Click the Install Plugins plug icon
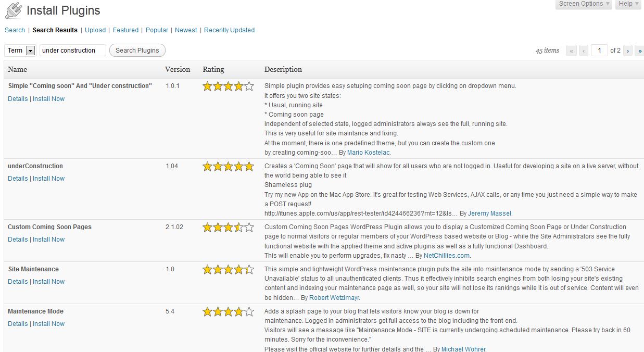The width and height of the screenshot is (644, 352). pyautogui.click(x=14, y=10)
